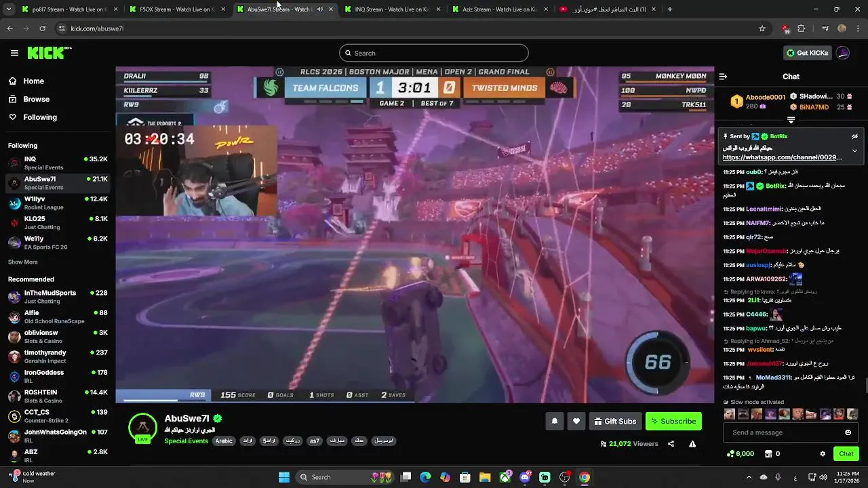Open the chat shop icon
This screenshot has width=868, height=488.
point(768,453)
